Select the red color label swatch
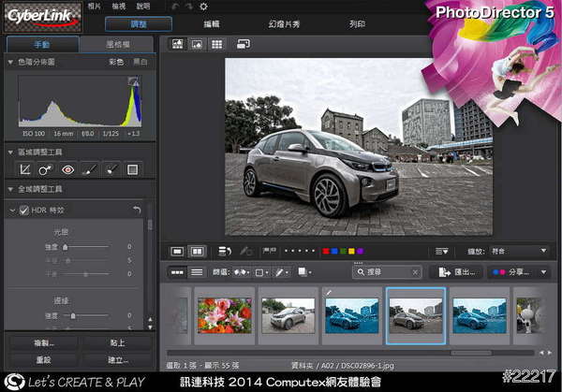The image size is (562, 392). point(325,251)
